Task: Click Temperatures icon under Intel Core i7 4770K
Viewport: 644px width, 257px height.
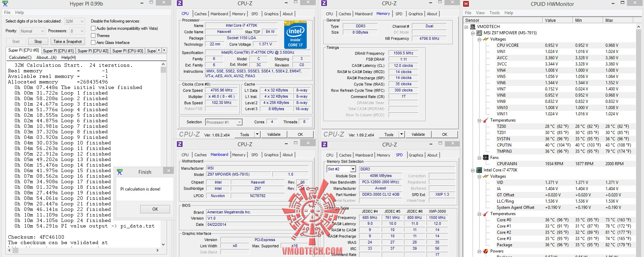Action: point(486,214)
